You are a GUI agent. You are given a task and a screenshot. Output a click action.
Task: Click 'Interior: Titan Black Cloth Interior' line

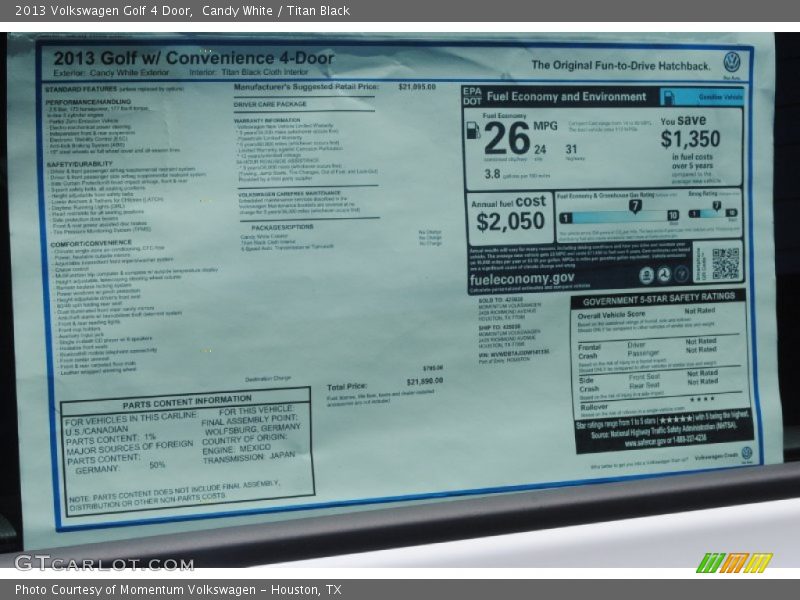point(248,72)
